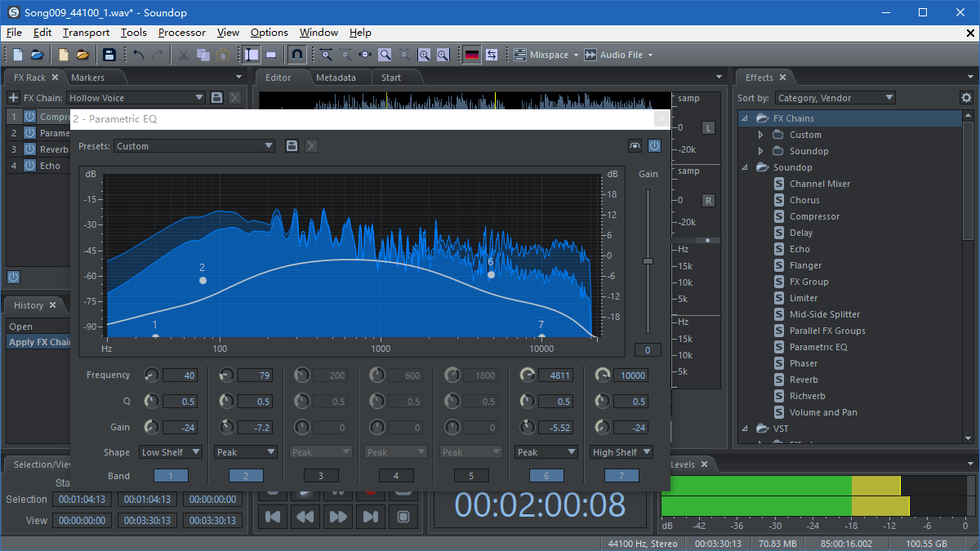The image size is (980, 551).
Task: Select Band 3 in the equalizer
Action: pos(320,475)
